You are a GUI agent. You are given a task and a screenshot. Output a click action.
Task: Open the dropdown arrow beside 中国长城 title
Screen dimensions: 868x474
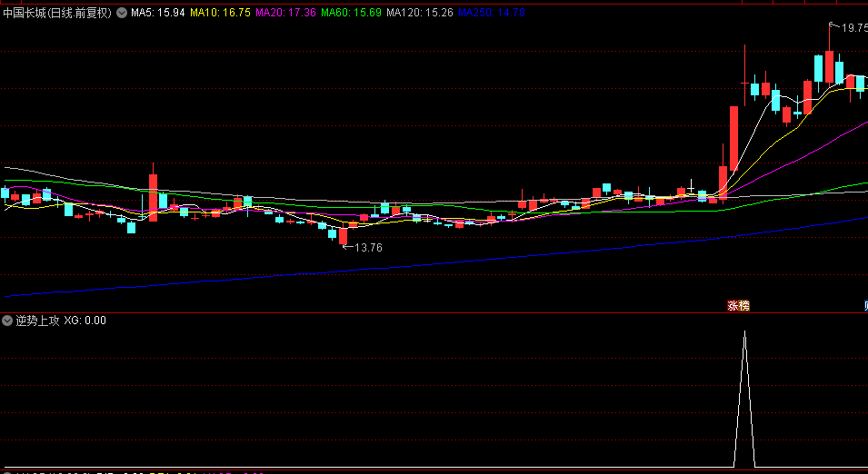click(x=122, y=13)
